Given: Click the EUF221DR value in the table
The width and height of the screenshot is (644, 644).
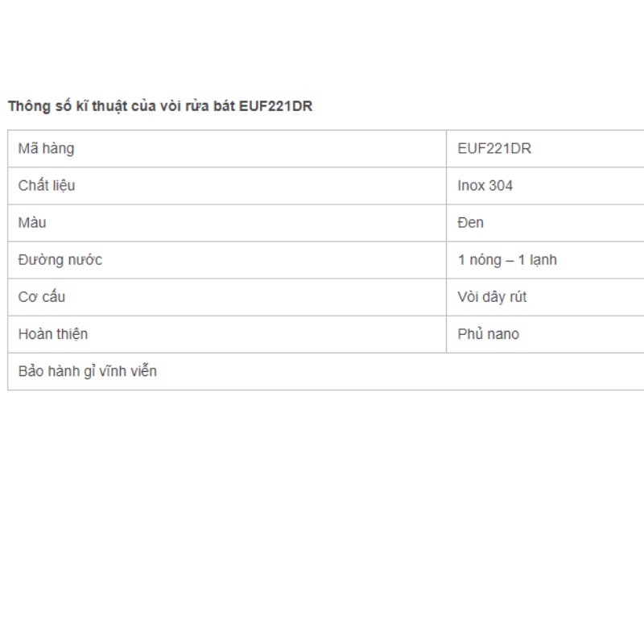Looking at the screenshot, I should [x=494, y=149].
